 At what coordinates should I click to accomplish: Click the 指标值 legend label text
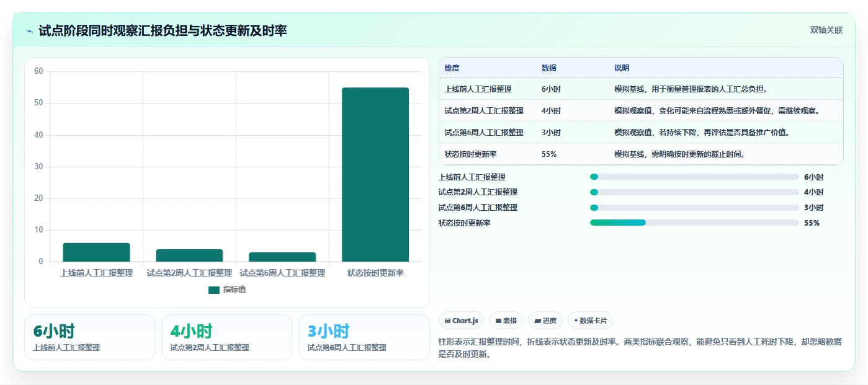click(x=235, y=290)
